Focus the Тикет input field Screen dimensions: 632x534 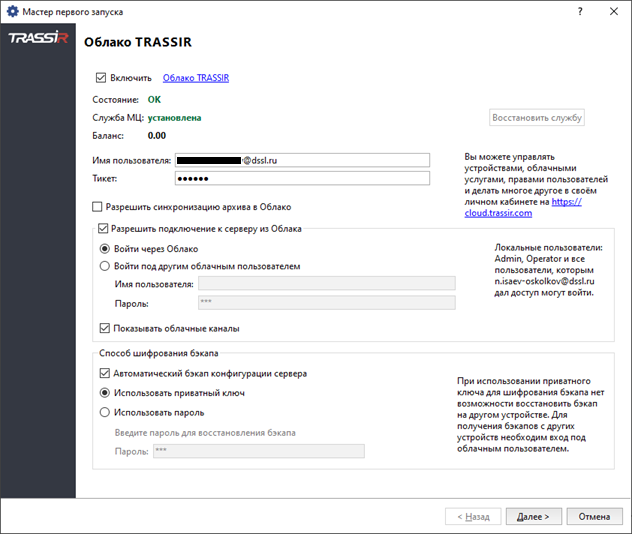pos(302,179)
